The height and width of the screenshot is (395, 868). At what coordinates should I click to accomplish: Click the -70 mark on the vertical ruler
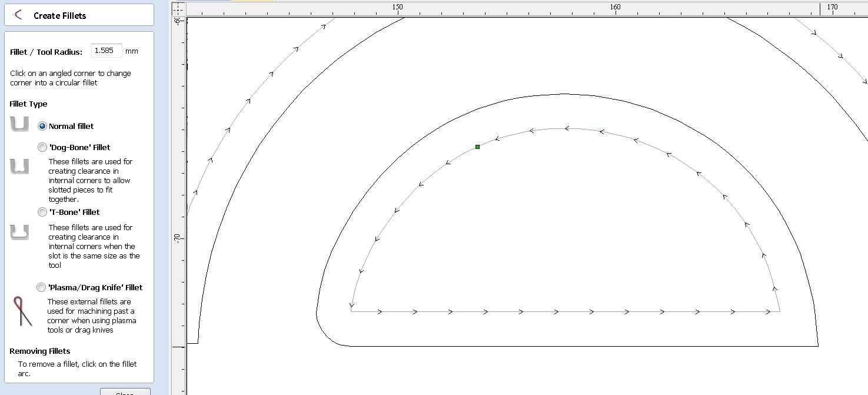(178, 238)
